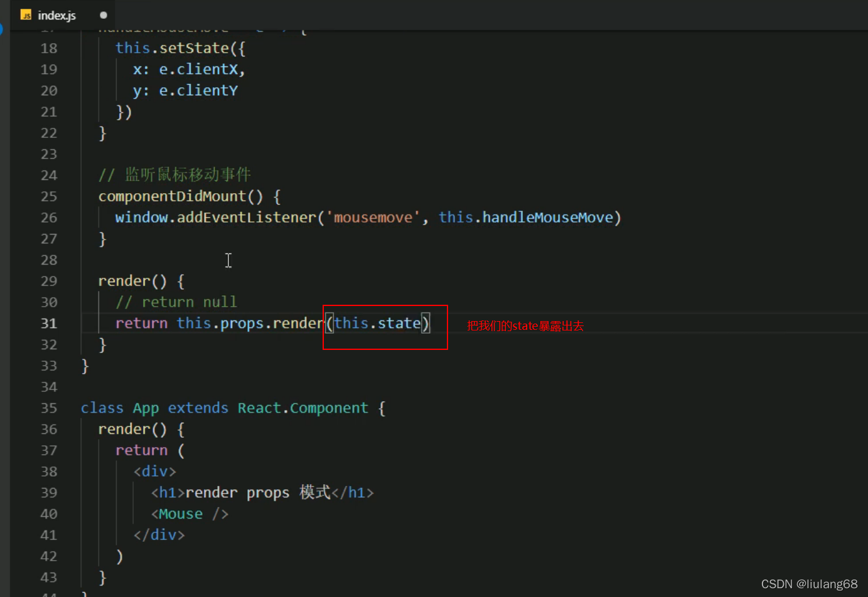Screen dimensions: 868x597
Task: Click 'React.Component' on line 35
Action: coord(303,408)
